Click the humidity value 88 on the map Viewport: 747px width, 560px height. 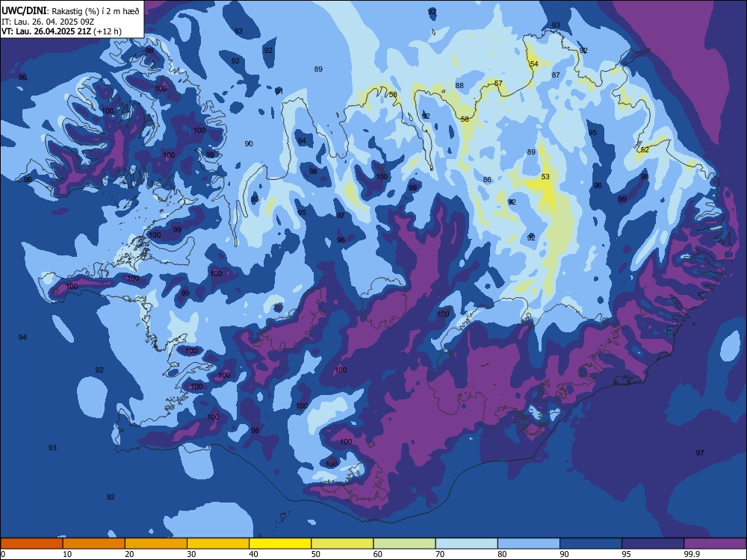459,86
